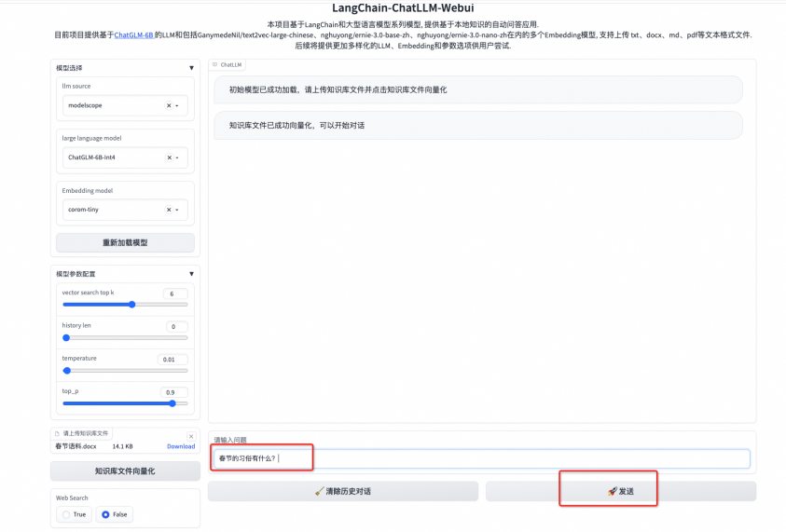Send the question with 发送 button
This screenshot has width=786, height=532.
(621, 491)
